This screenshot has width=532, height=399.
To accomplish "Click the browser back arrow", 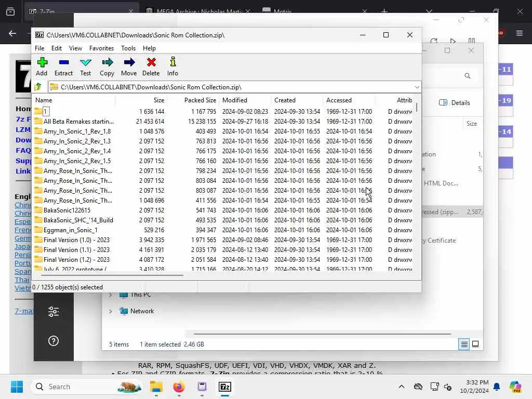I will [12, 33].
